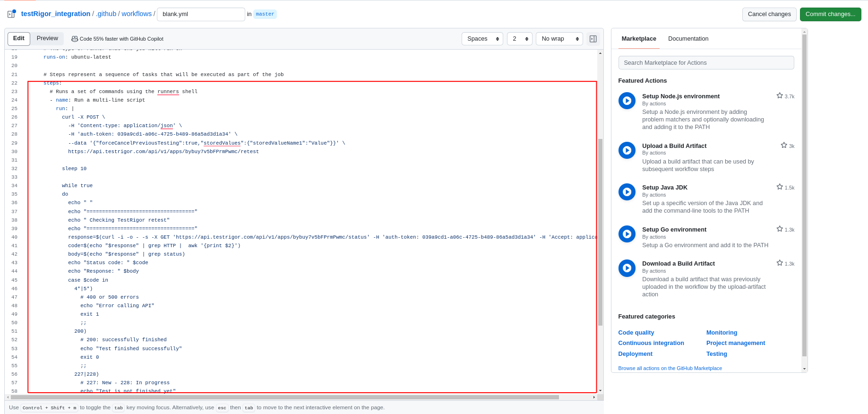868x414 pixels.
Task: Click the Download a Build Artifact icon
Action: (x=627, y=268)
